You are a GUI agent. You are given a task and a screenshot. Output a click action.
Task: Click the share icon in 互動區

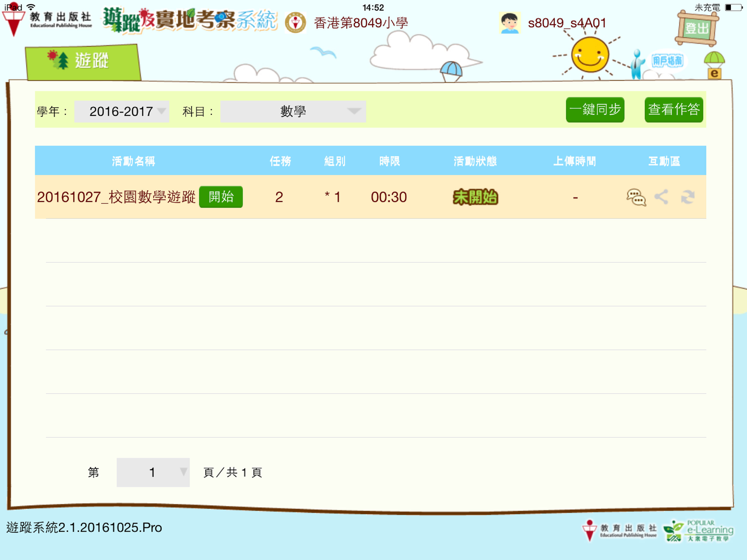tap(661, 197)
